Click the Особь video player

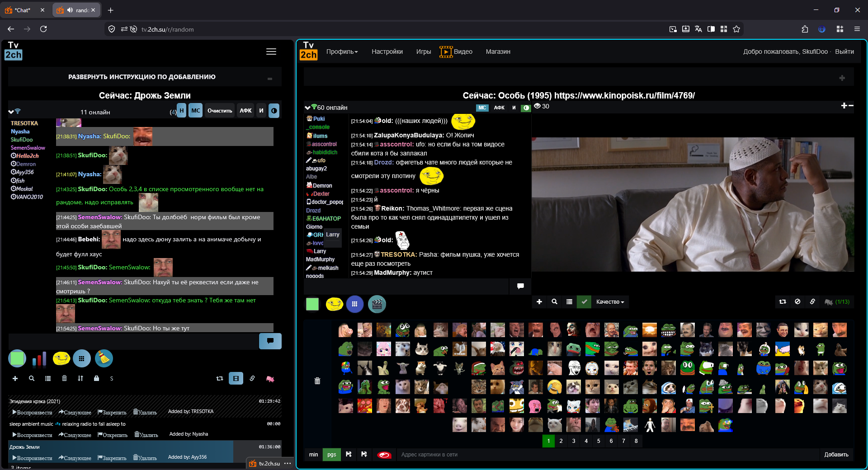[693, 204]
